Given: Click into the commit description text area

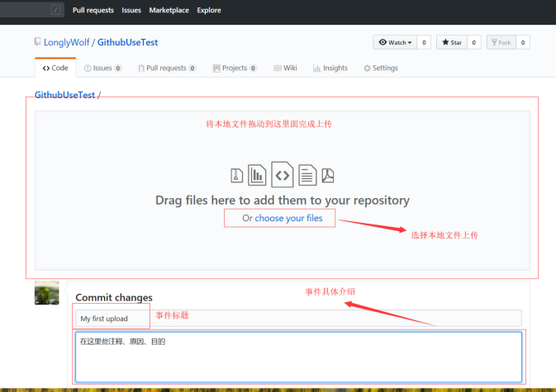Looking at the screenshot, I should (x=297, y=357).
